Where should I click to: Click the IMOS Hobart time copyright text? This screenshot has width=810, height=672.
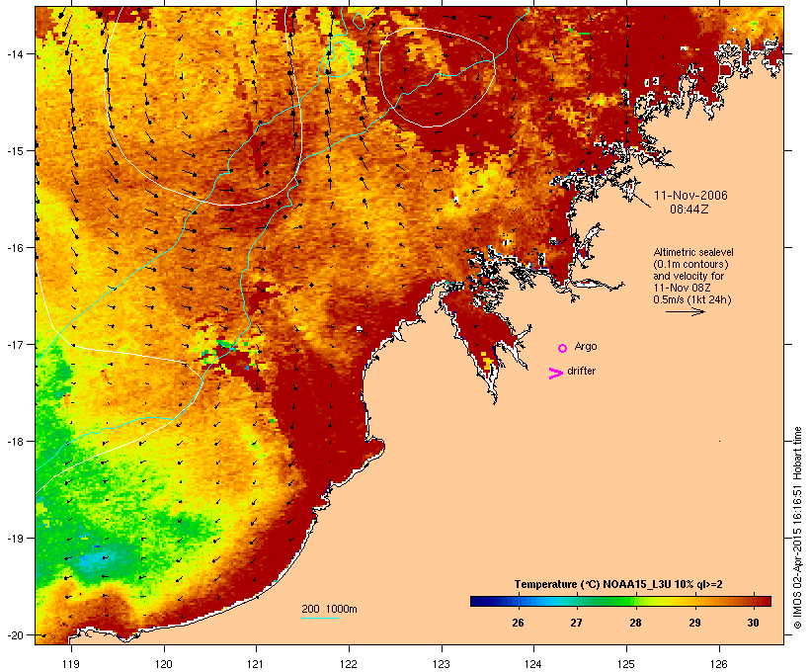point(797,528)
